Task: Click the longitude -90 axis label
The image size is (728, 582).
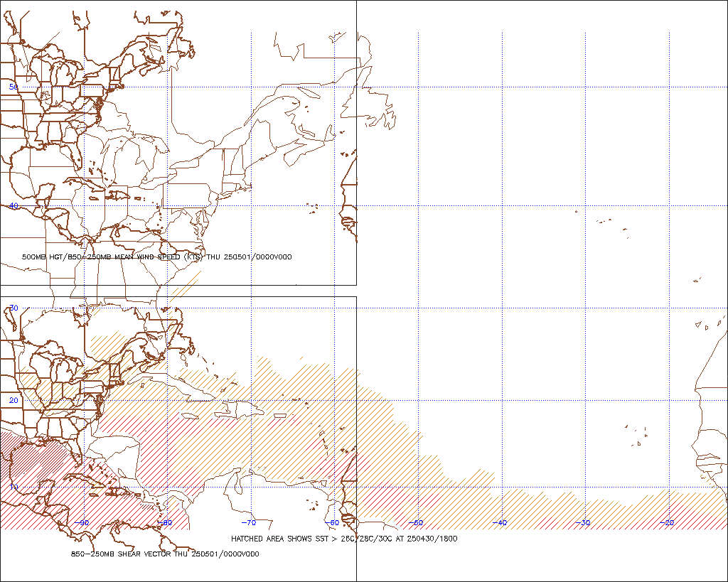Action: [82, 522]
